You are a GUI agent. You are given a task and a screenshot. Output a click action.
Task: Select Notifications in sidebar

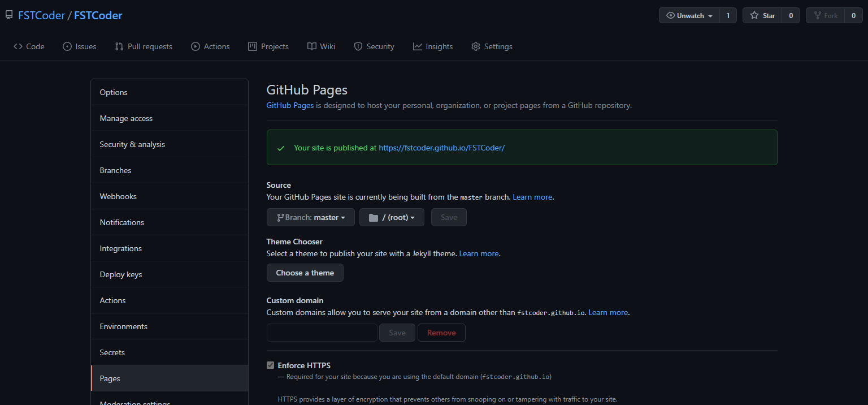click(x=170, y=222)
